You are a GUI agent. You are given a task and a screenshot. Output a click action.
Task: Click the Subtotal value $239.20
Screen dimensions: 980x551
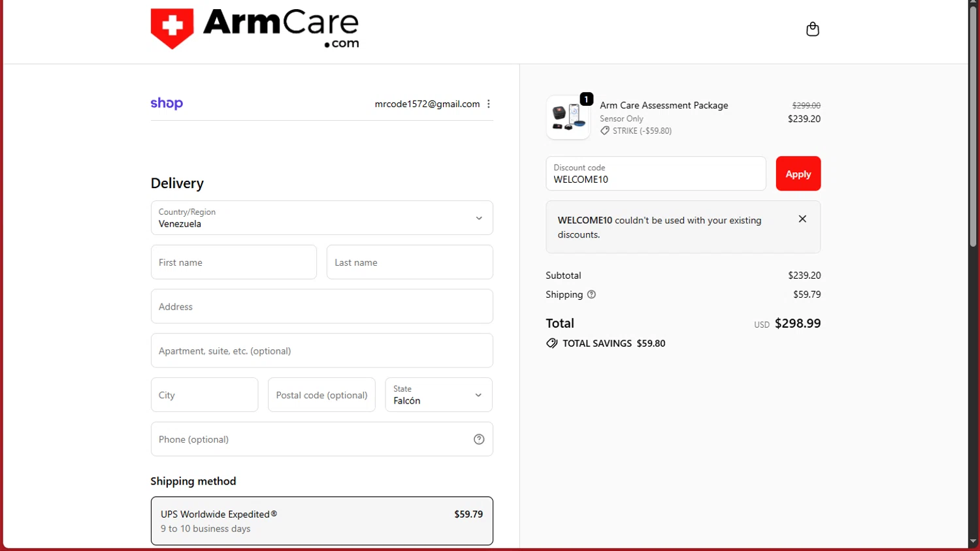point(804,275)
